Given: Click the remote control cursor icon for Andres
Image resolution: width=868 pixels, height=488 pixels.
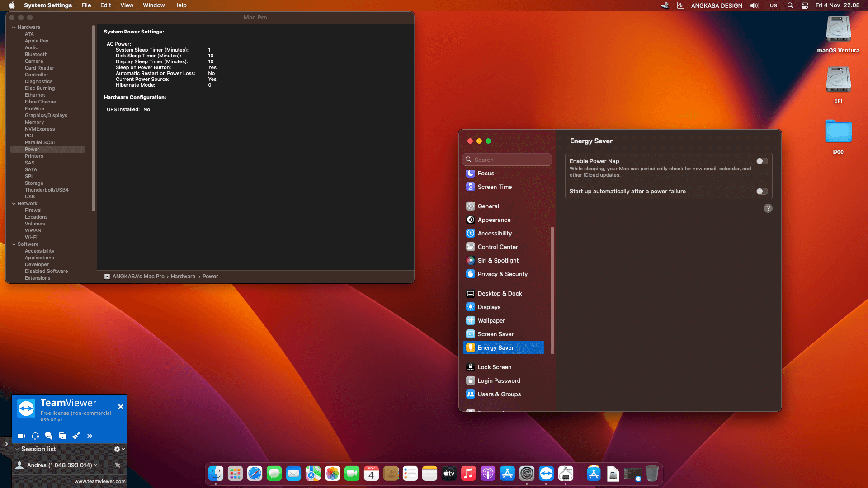Looking at the screenshot, I should tap(118, 465).
